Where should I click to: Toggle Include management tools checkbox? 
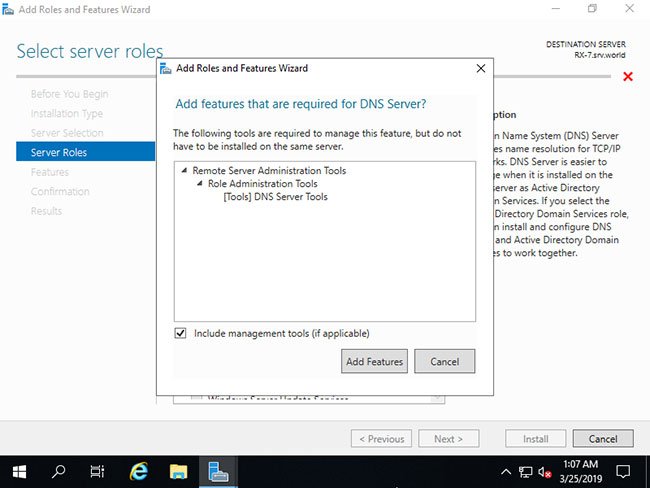tap(180, 333)
